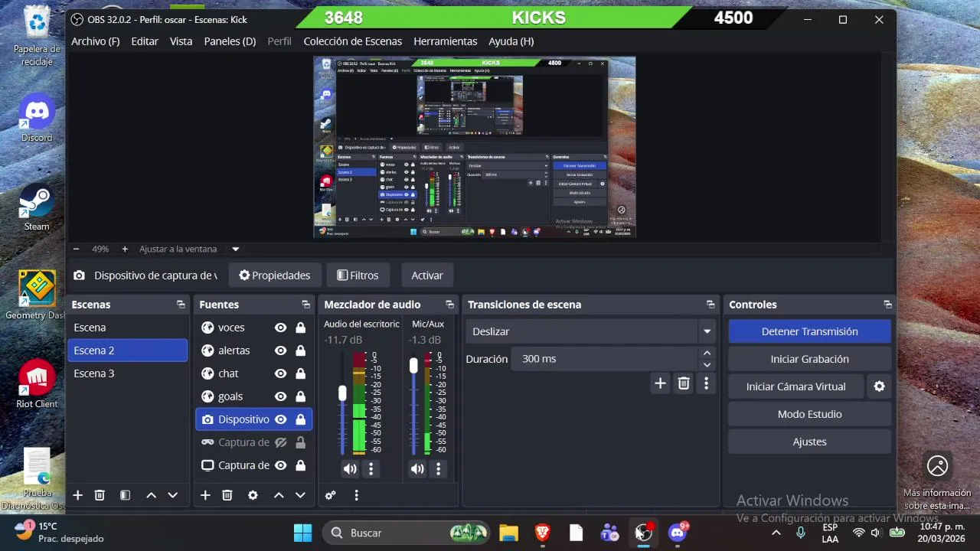980x551 pixels.
Task: Remove scene transition trash icon
Action: coord(684,383)
